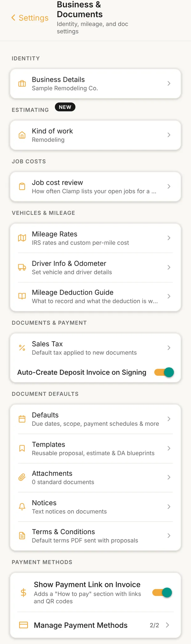The image size is (191, 644).
Task: Toggle Auto-Create Deposit Invoice on Signing
Action: tap(164, 372)
